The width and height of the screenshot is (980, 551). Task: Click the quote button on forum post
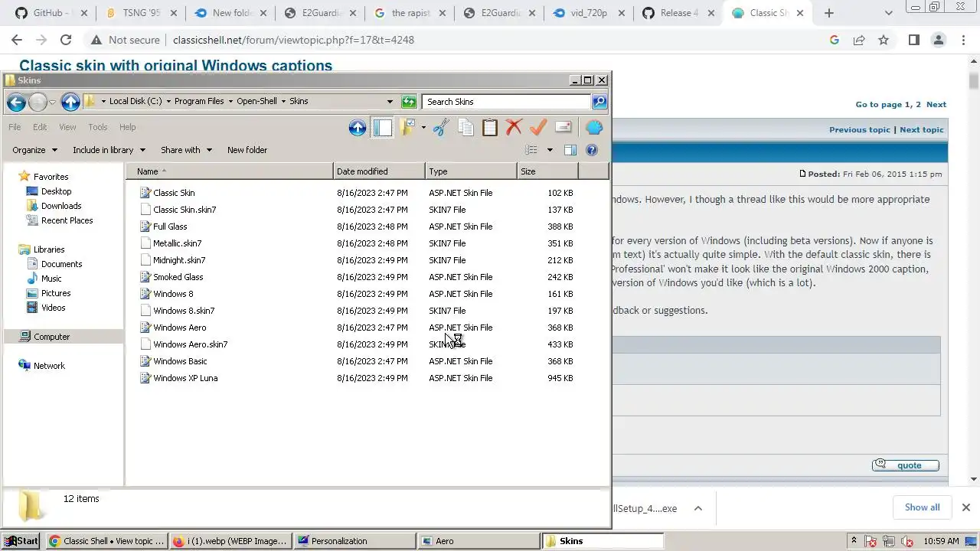click(905, 465)
